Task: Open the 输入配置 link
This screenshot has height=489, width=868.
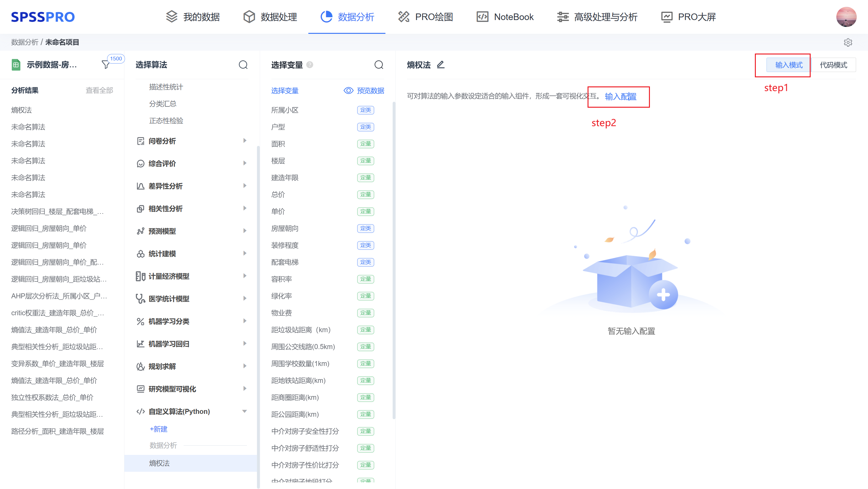Action: (x=620, y=97)
